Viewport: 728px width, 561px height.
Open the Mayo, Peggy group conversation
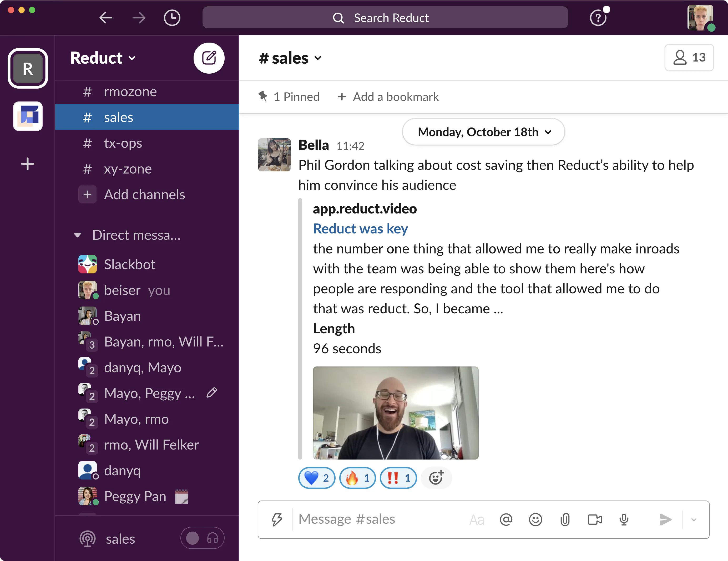pyautogui.click(x=147, y=393)
